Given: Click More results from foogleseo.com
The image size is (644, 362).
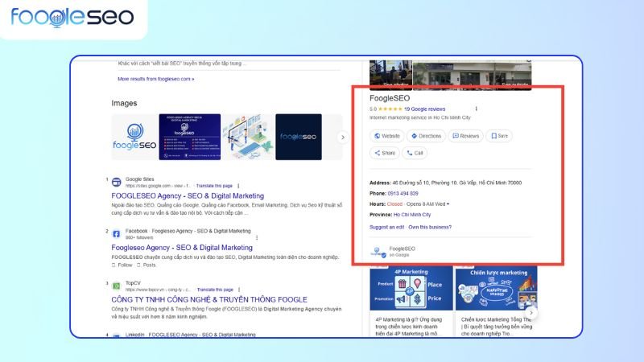Looking at the screenshot, I should pyautogui.click(x=155, y=79).
